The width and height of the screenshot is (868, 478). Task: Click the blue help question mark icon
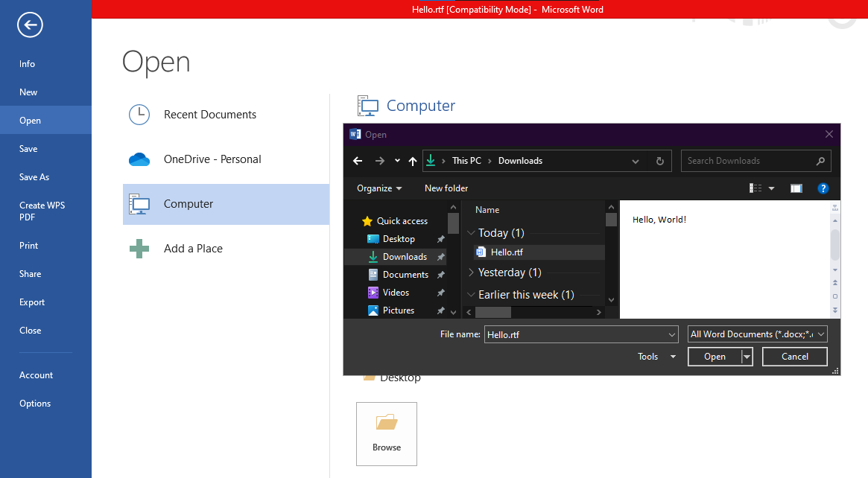coord(823,188)
